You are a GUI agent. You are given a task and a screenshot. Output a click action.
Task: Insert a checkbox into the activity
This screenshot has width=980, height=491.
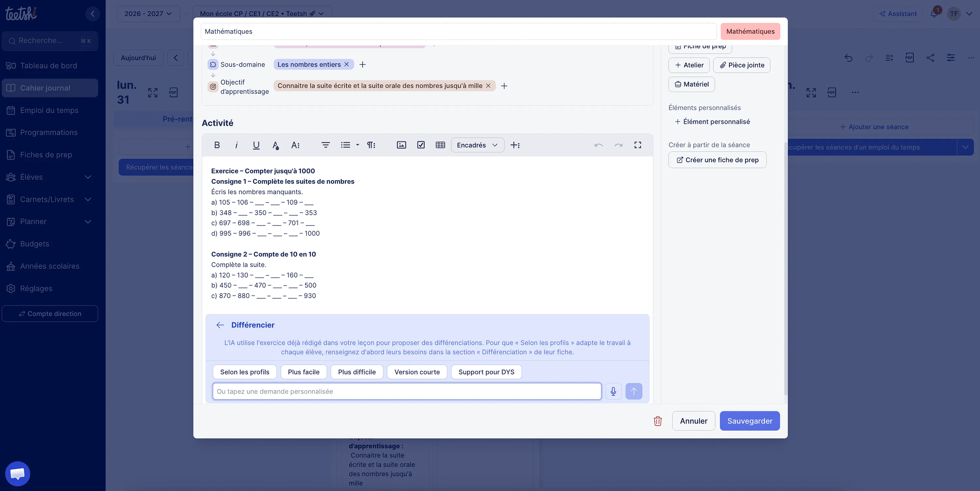(x=421, y=145)
